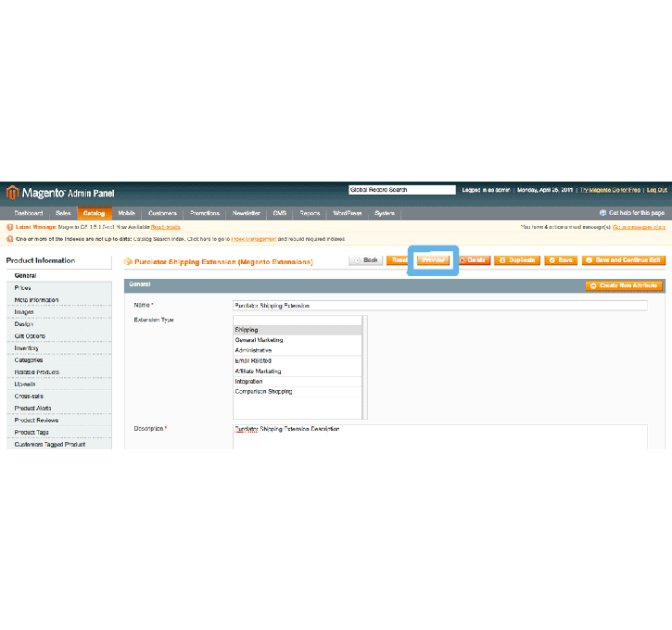Click the Log Out link
This screenshot has height=630, width=672.
tap(656, 190)
